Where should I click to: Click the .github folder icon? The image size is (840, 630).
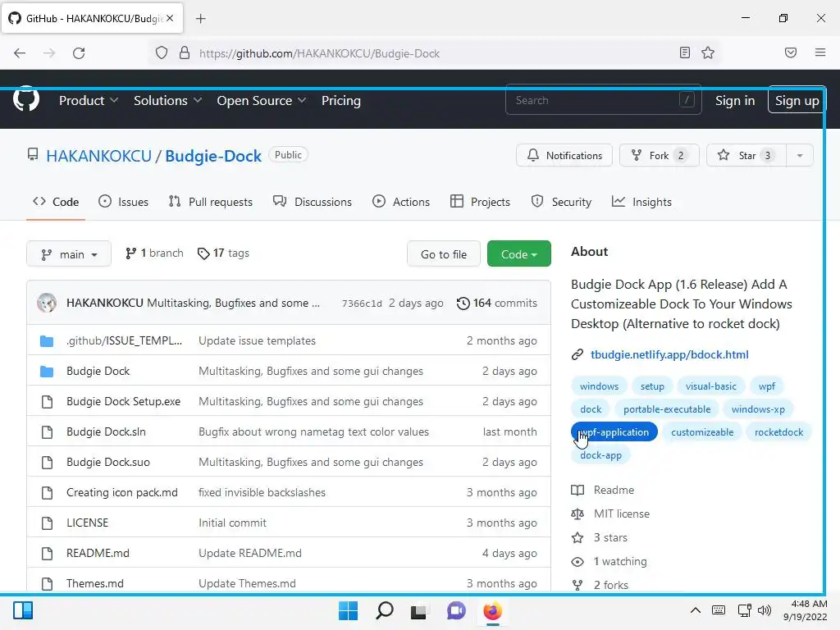point(47,341)
